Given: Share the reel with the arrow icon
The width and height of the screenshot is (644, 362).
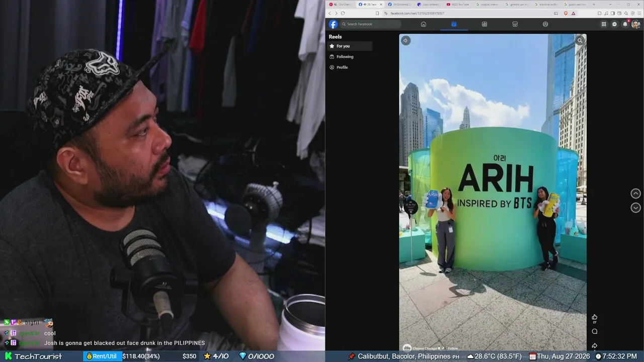Looking at the screenshot, I should [x=595, y=345].
